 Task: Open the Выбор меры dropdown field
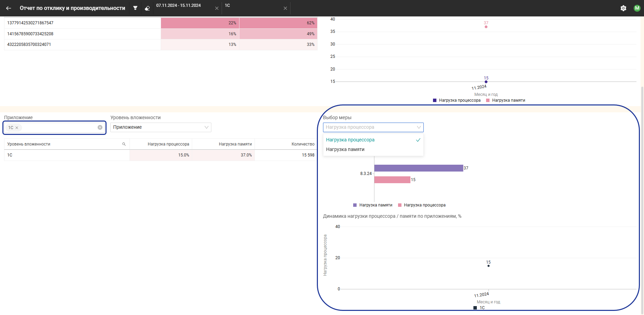[373, 127]
